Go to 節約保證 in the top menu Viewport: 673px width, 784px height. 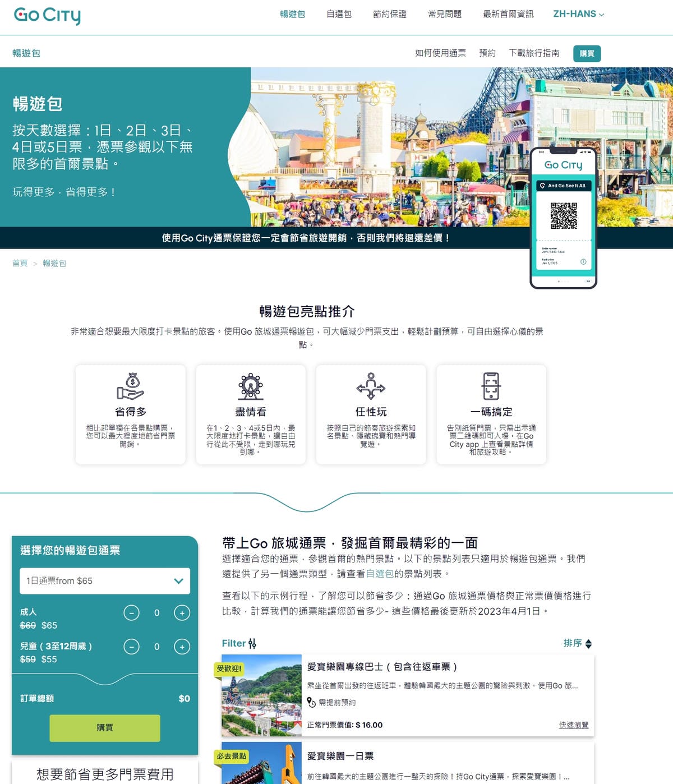[x=390, y=14]
